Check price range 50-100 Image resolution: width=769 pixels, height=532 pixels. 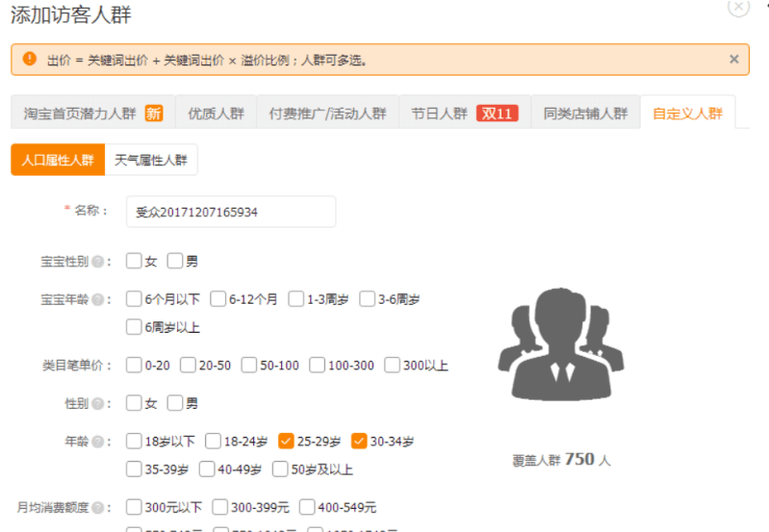click(x=248, y=365)
